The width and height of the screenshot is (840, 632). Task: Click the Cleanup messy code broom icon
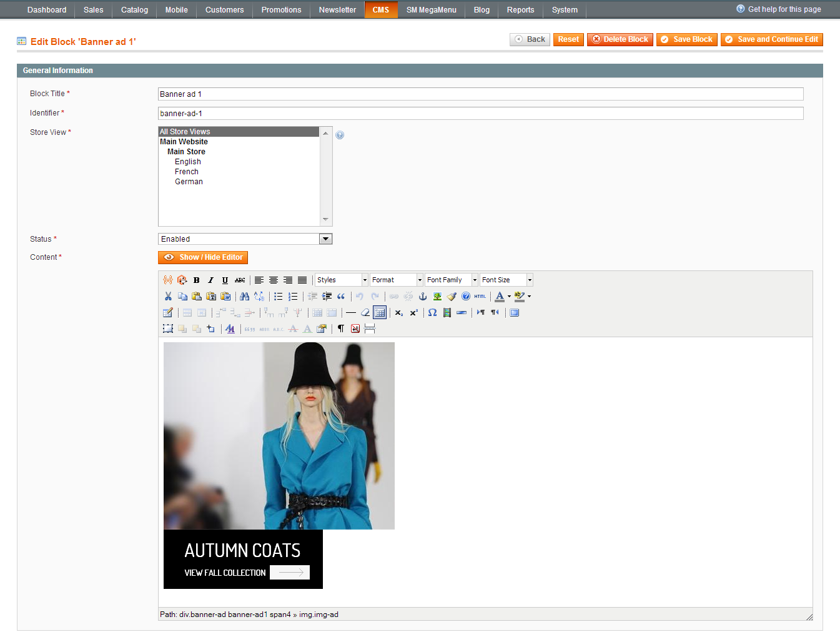452,296
